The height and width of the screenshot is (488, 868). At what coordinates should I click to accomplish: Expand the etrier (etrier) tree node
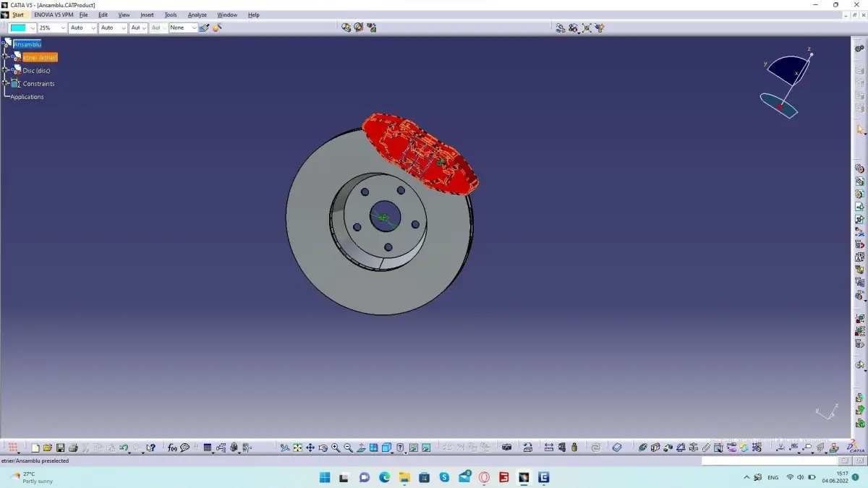(6, 56)
